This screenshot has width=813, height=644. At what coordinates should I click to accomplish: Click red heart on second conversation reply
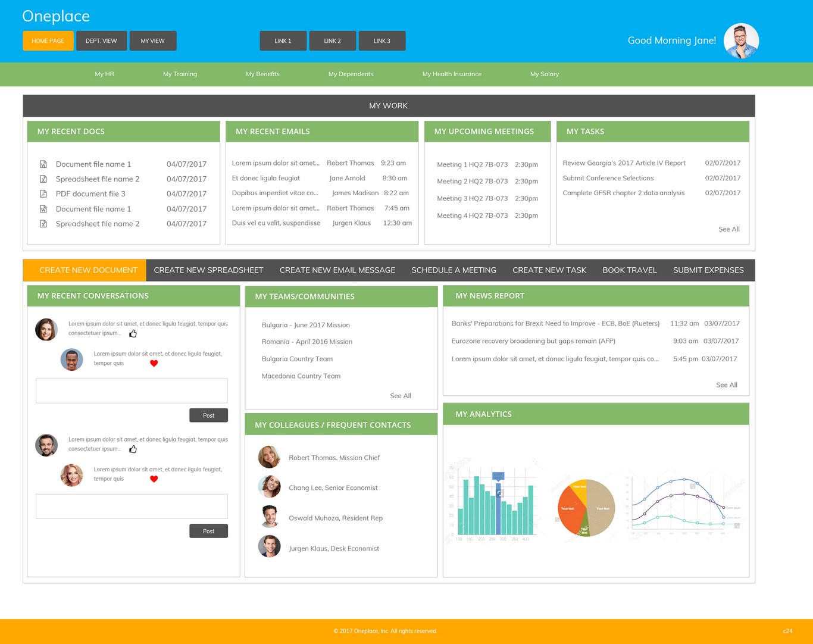coord(154,479)
